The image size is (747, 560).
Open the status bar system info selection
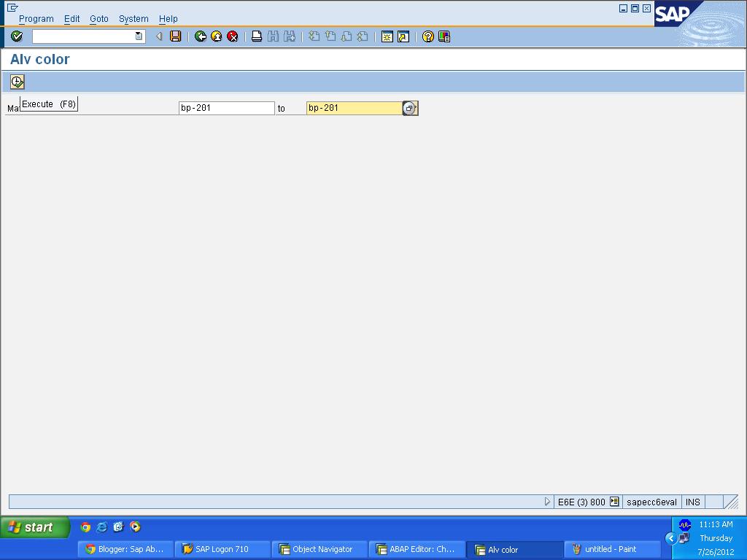(x=613, y=502)
